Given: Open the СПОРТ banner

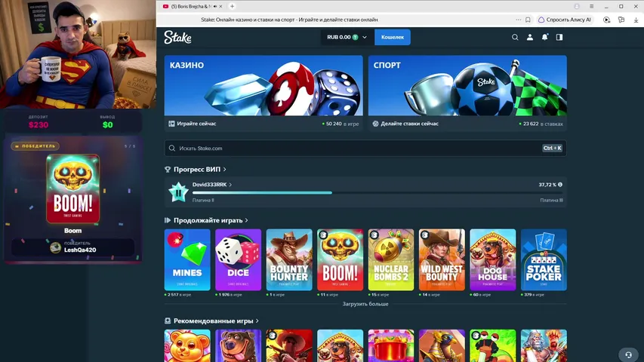Looking at the screenshot, I should pos(467,85).
